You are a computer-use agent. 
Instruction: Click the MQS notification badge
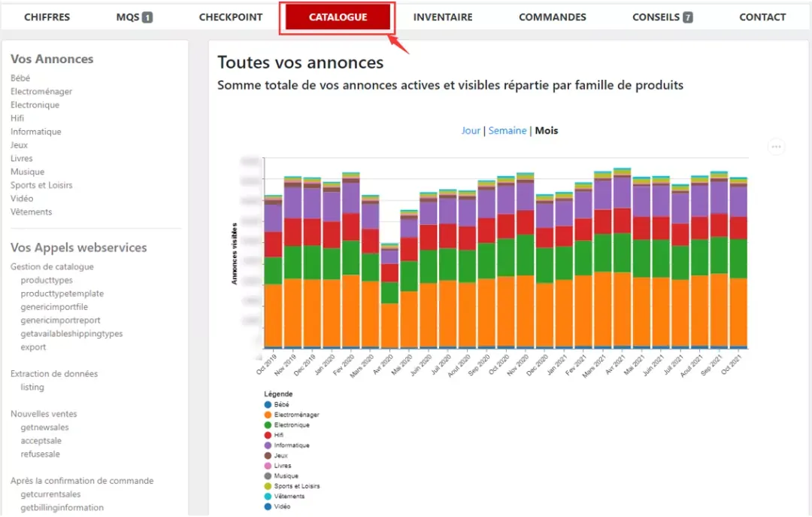click(147, 17)
